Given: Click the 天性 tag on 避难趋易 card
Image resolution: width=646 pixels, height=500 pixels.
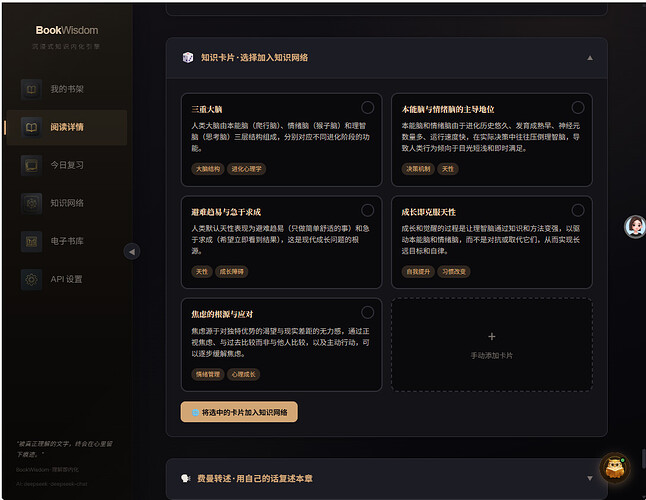Looking at the screenshot, I should pyautogui.click(x=202, y=271).
